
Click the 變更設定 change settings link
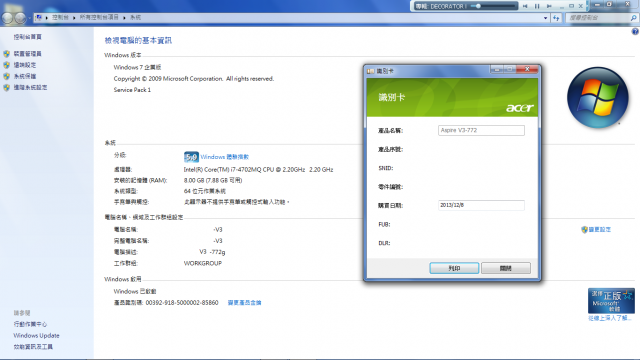(600, 229)
